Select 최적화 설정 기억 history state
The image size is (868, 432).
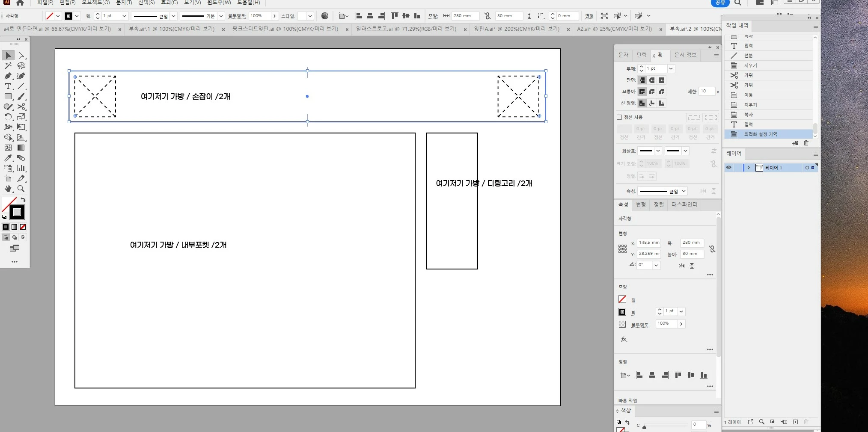pos(769,134)
